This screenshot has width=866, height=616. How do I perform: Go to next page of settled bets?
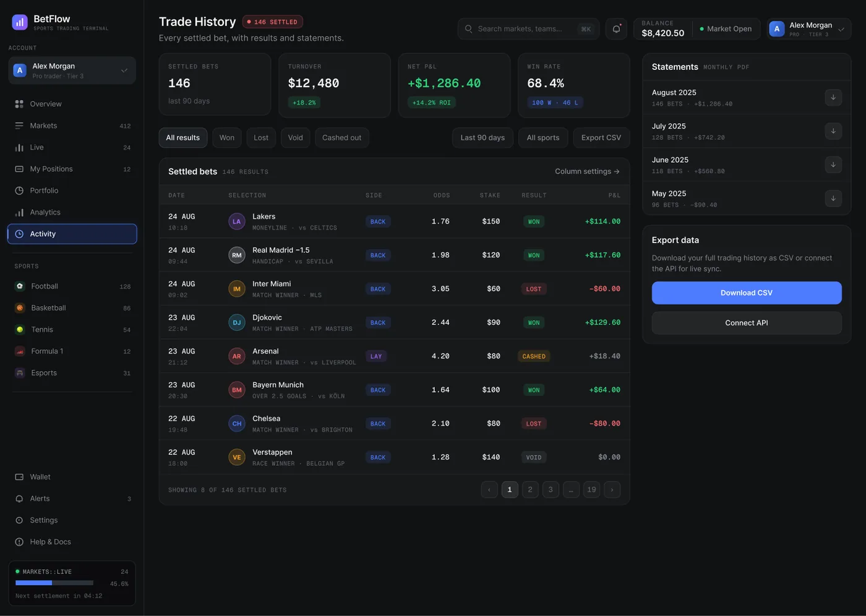[612, 490]
